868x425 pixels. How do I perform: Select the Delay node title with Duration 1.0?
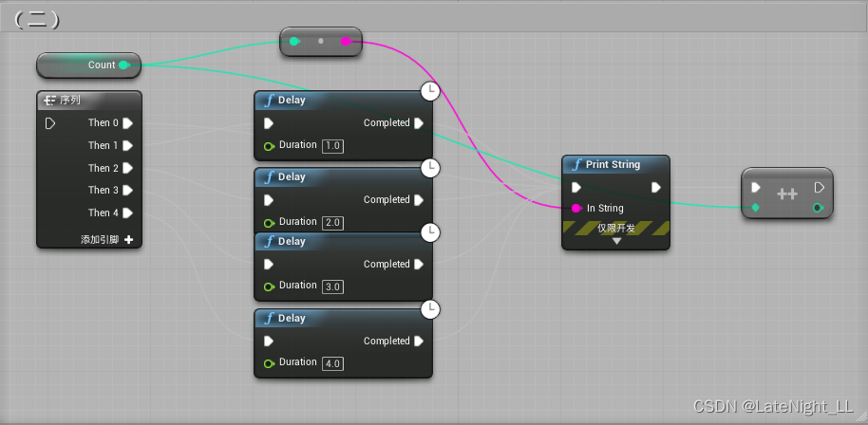292,101
